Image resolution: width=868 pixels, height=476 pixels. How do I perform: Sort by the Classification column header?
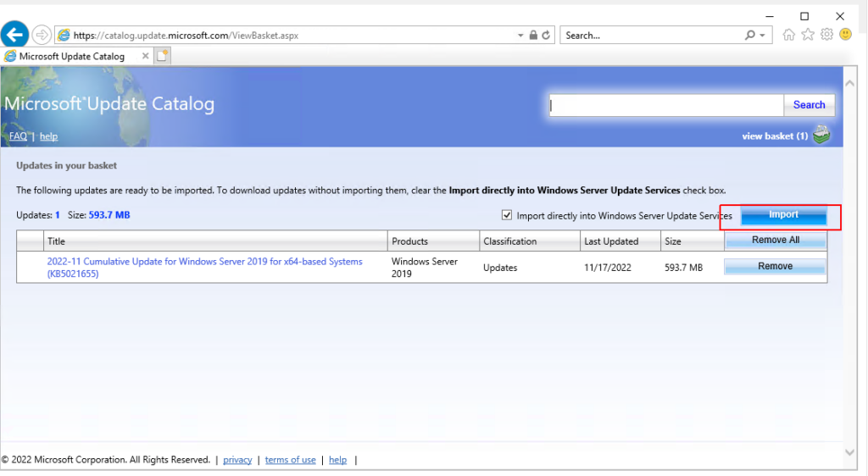point(530,241)
